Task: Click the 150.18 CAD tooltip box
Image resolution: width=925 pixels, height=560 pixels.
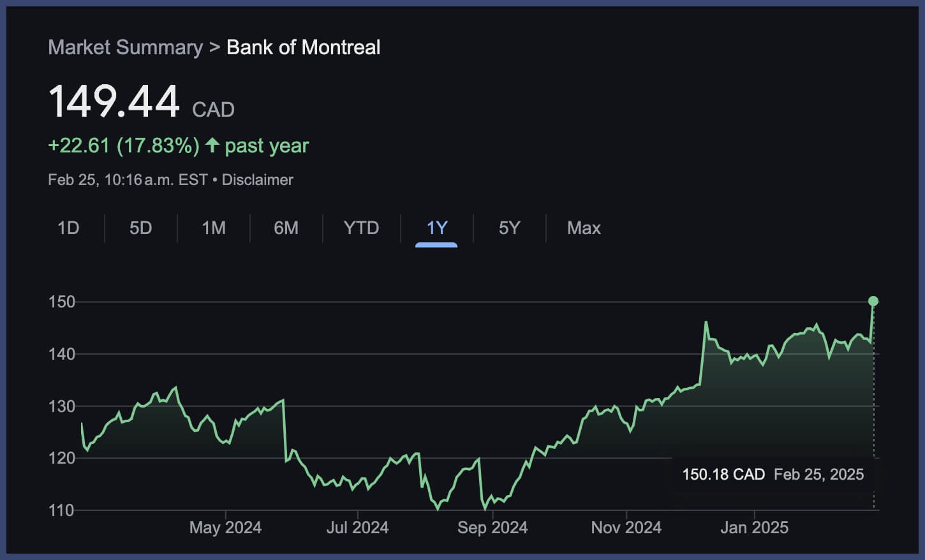Action: tap(772, 475)
